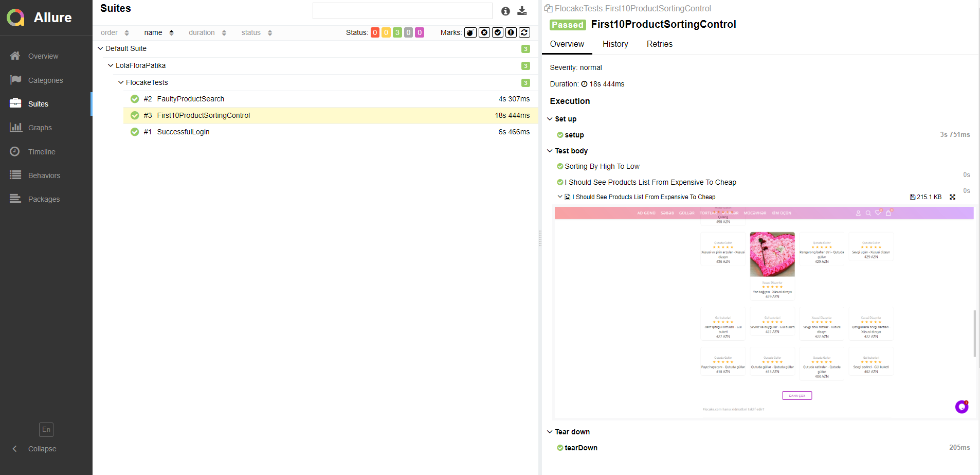
Task: Collapse the Tear down section
Action: [x=550, y=432]
